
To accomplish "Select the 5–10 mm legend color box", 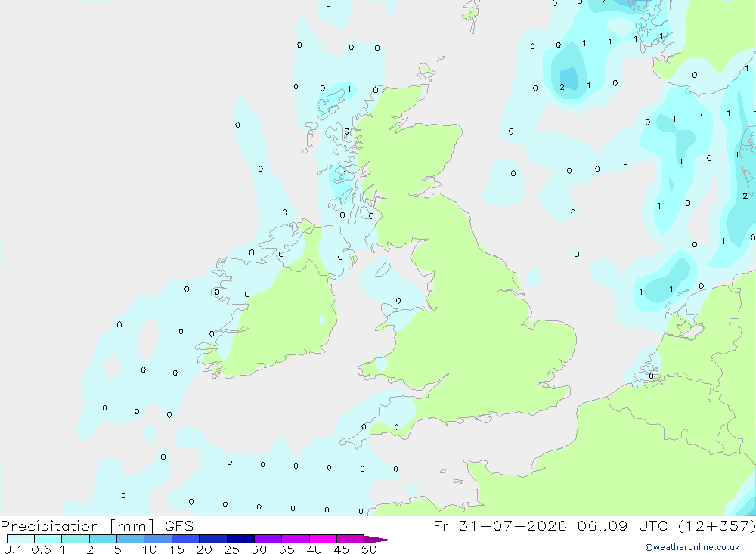I will 131,539.
